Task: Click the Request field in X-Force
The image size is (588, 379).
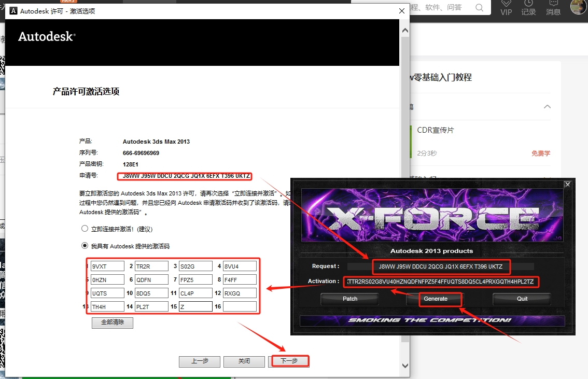Action: 441,266
